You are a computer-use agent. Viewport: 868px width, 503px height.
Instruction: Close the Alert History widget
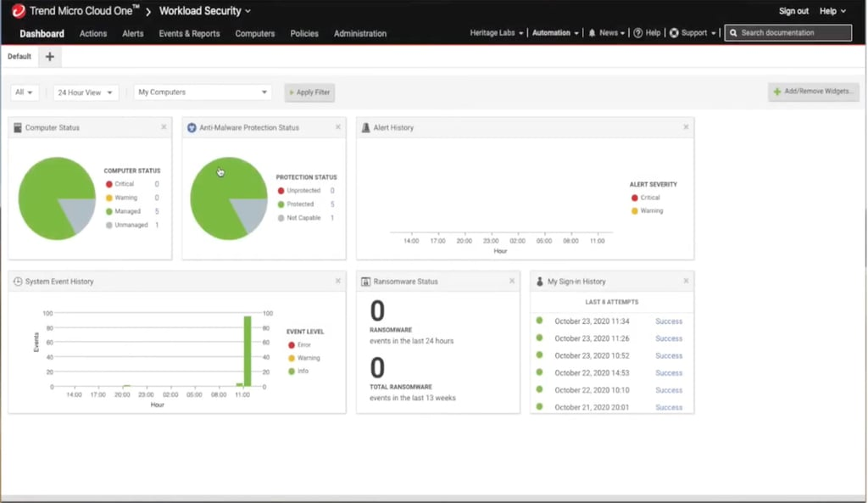(686, 127)
